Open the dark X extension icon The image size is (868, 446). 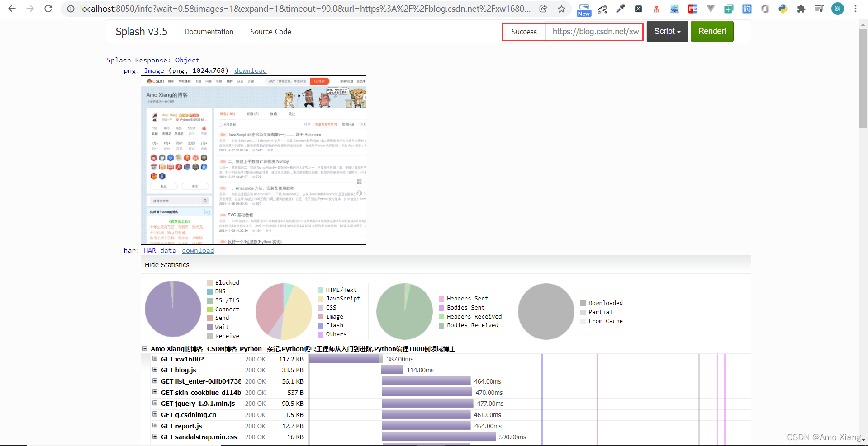(638, 9)
